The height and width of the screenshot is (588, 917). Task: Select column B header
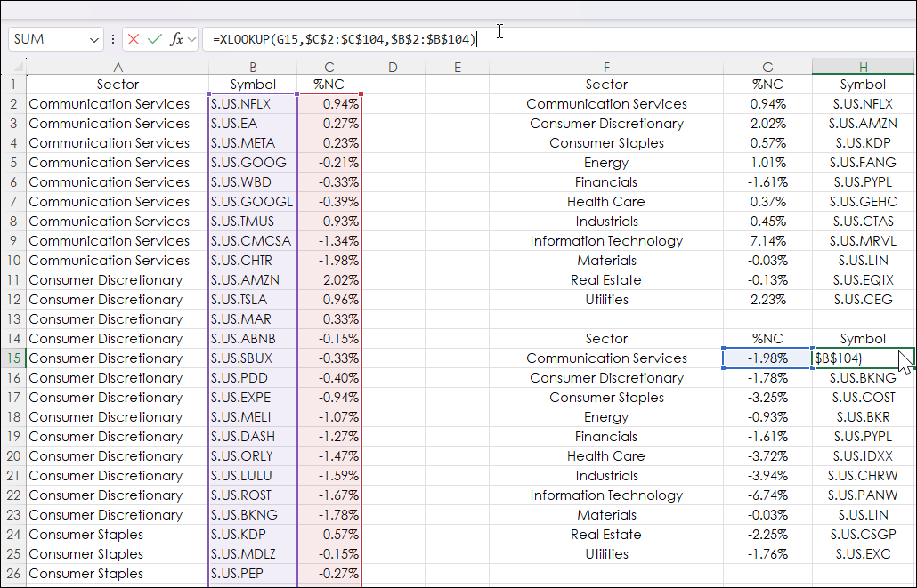[x=253, y=67]
